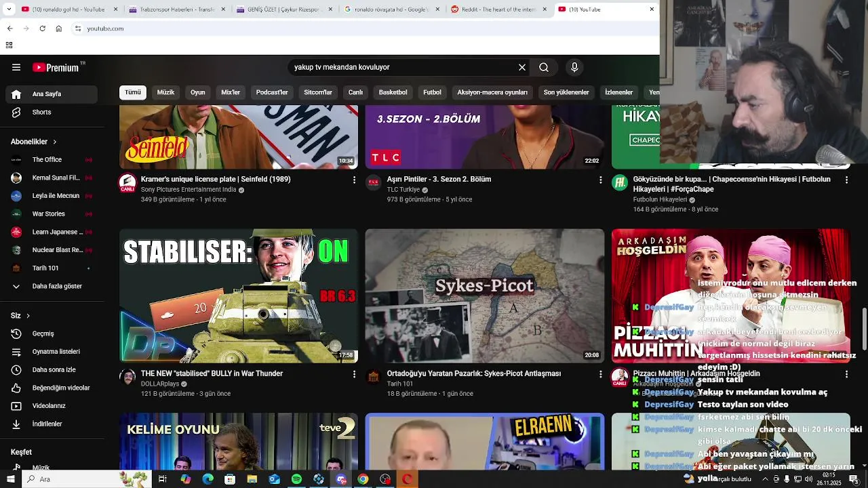Expand the Abonelikler section chevron
This screenshot has width=868, height=488.
tap(54, 142)
